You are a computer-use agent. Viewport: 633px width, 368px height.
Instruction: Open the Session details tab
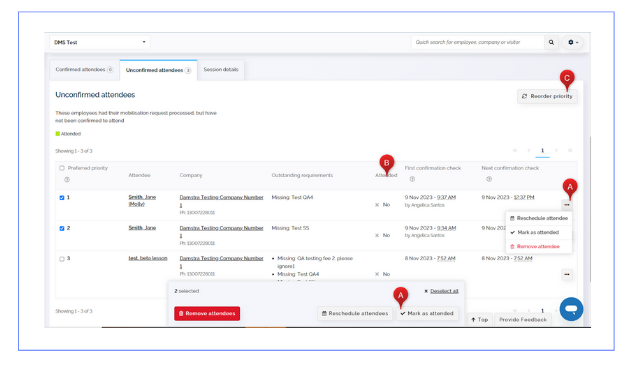point(221,70)
